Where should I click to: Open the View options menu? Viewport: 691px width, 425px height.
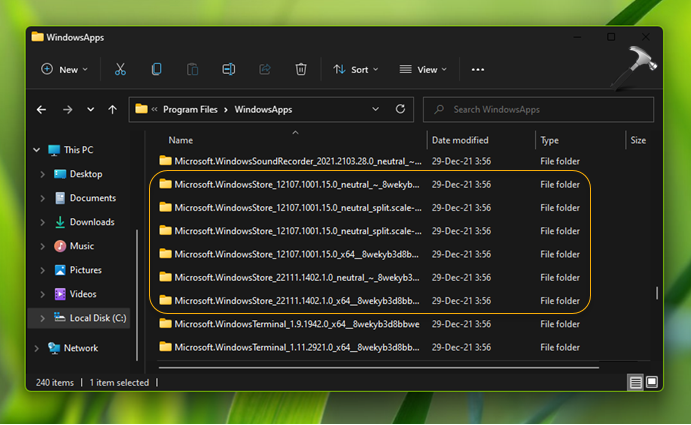(x=424, y=69)
